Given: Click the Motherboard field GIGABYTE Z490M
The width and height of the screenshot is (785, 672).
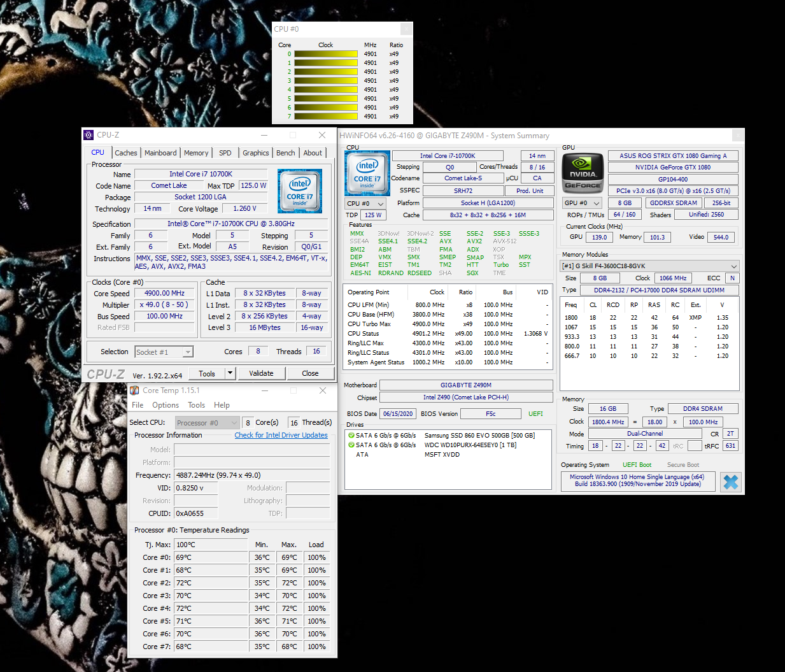Looking at the screenshot, I should pos(466,385).
